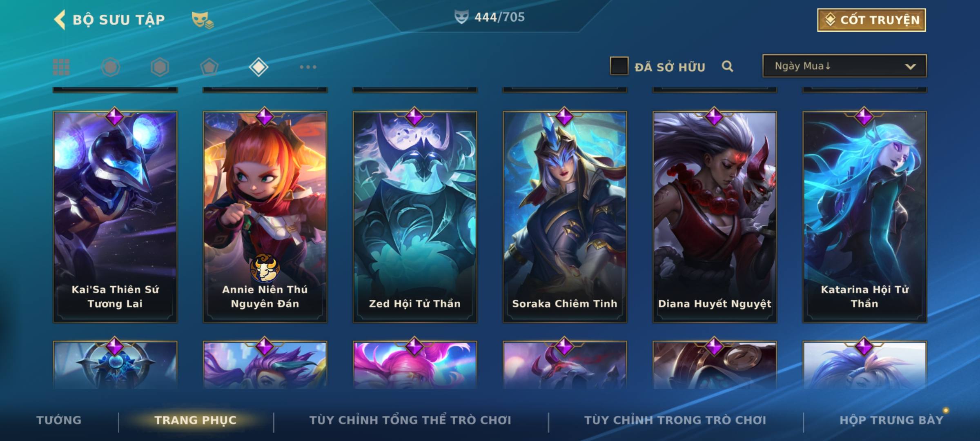This screenshot has width=980, height=441.
Task: Select the Diana Huyết Nguyệt skin card
Action: tap(715, 217)
